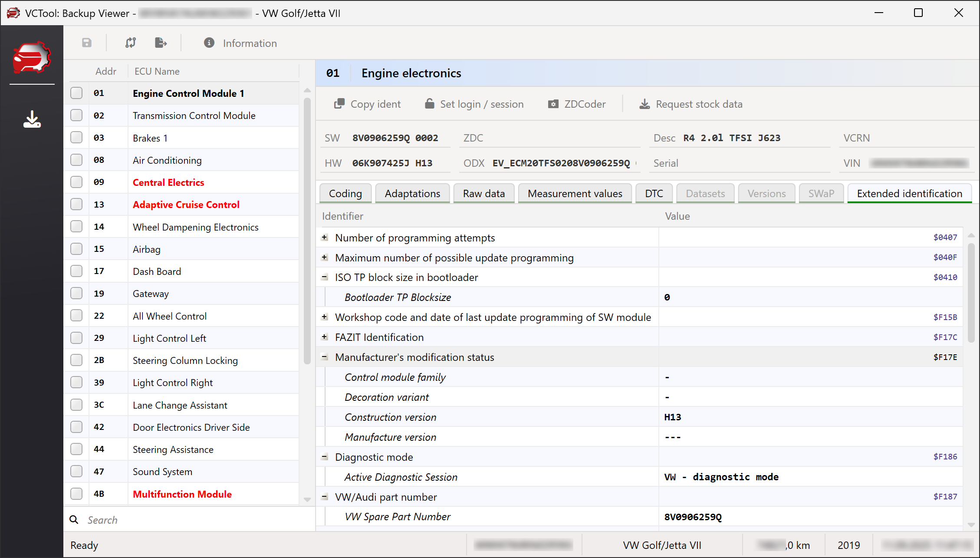980x558 pixels.
Task: Expand FAZIT Identification entry
Action: point(324,337)
